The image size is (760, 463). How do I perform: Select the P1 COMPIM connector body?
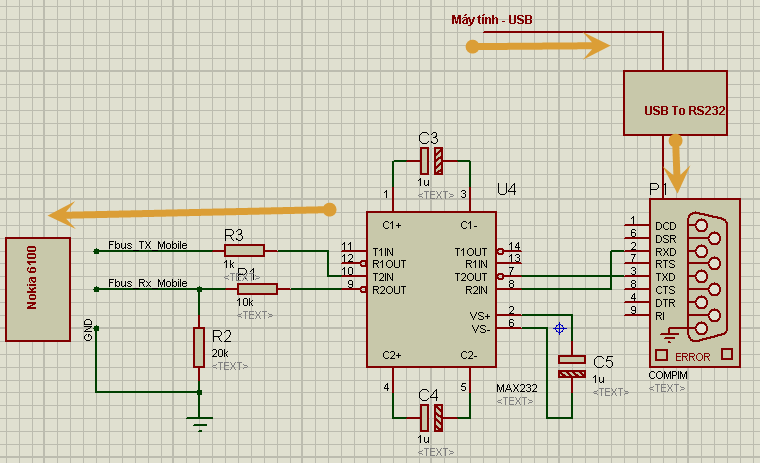pyautogui.click(x=695, y=283)
